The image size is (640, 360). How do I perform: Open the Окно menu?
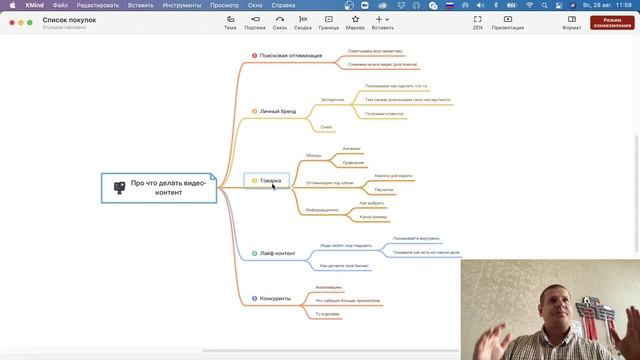pos(255,5)
